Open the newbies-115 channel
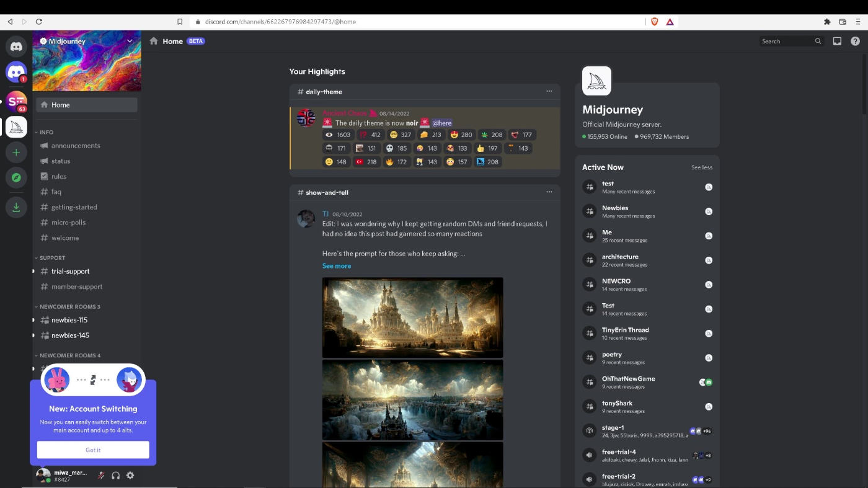The width and height of the screenshot is (868, 488). (x=87, y=320)
